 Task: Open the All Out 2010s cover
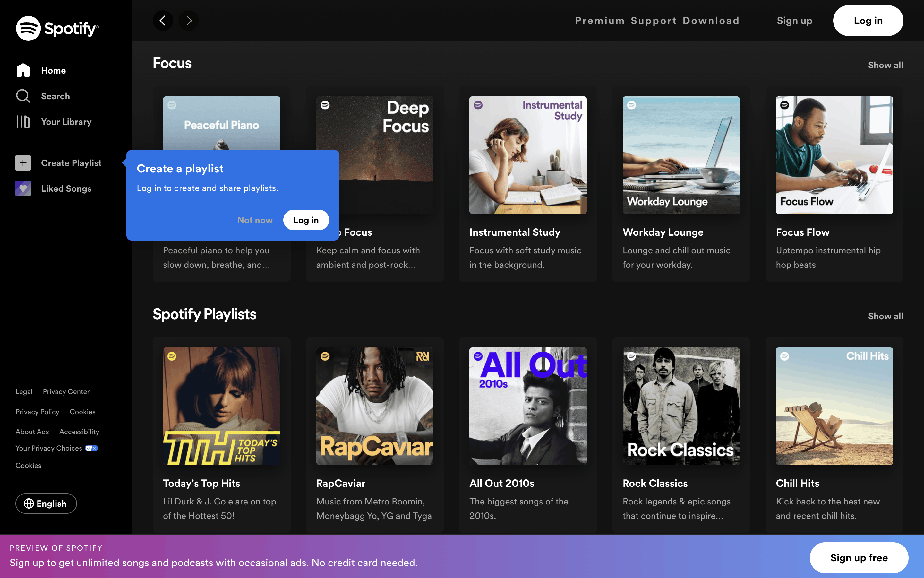528,406
